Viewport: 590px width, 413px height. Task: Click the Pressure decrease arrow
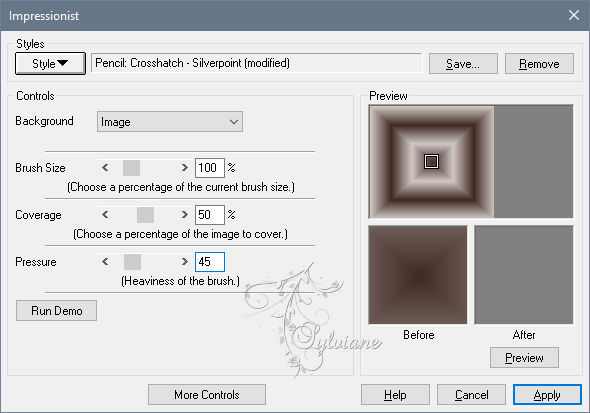[105, 261]
